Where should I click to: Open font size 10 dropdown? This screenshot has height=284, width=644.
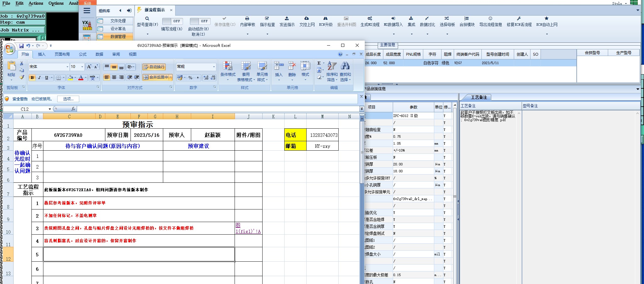point(82,67)
